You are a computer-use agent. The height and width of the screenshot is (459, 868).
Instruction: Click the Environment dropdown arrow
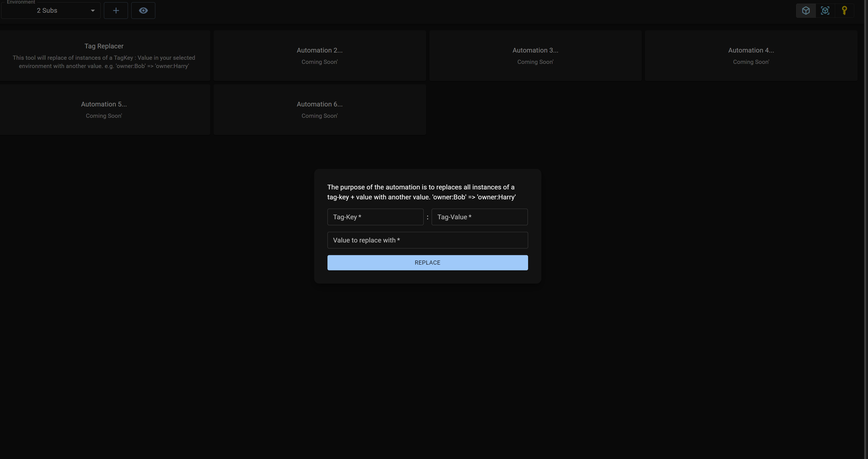(x=93, y=11)
